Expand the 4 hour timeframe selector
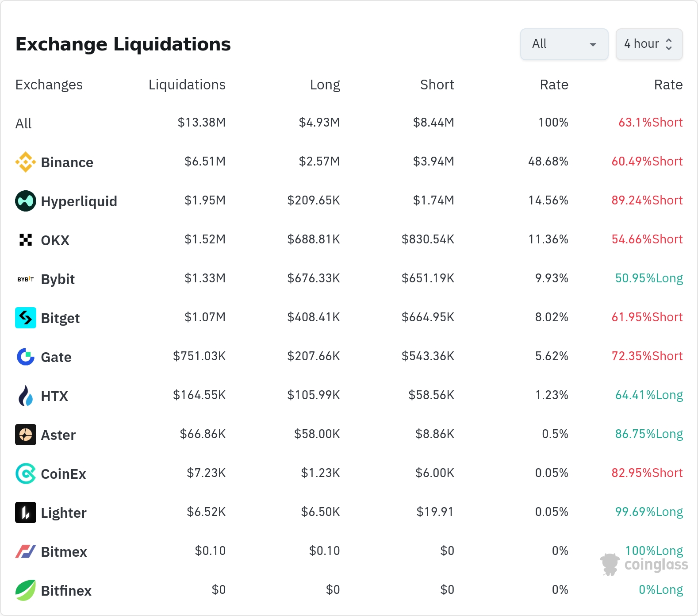698x616 pixels. point(649,44)
